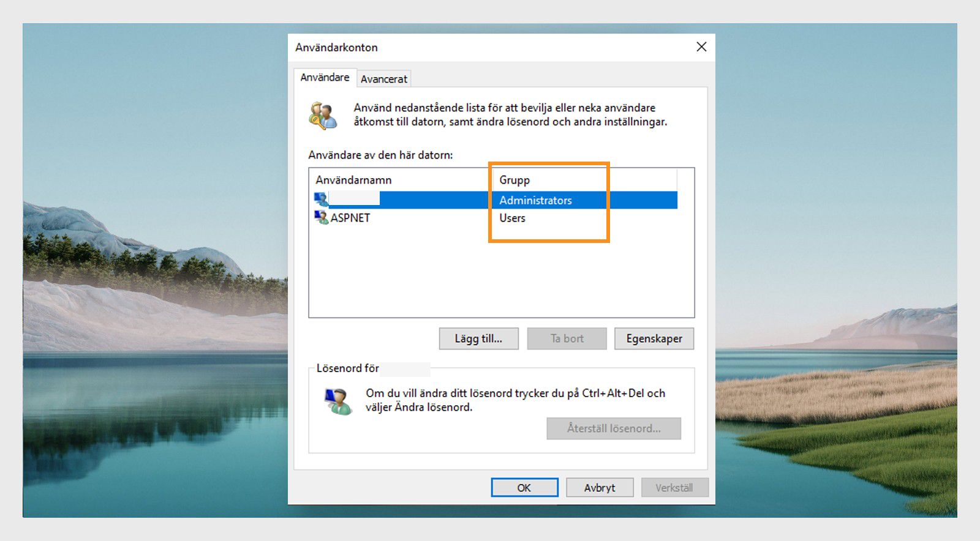Switch to the Avancerat tab

coord(384,79)
